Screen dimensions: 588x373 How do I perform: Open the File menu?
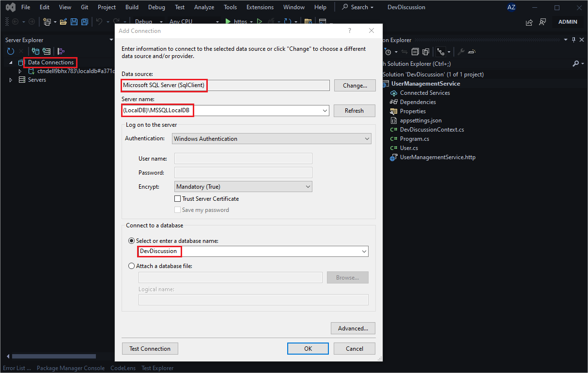[x=26, y=7]
